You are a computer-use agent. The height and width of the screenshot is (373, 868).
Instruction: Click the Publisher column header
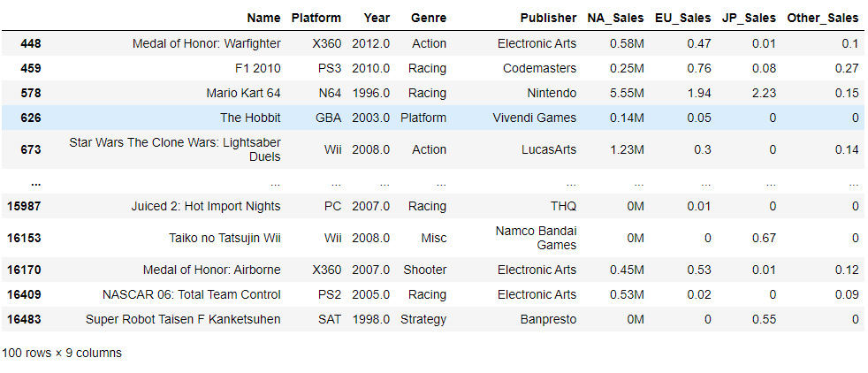pos(548,18)
